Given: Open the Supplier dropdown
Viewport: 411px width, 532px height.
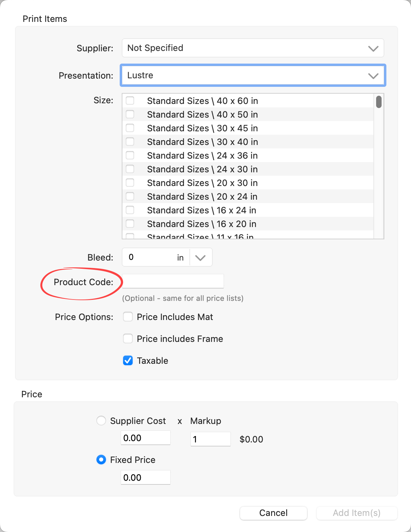Looking at the screenshot, I should pos(253,48).
